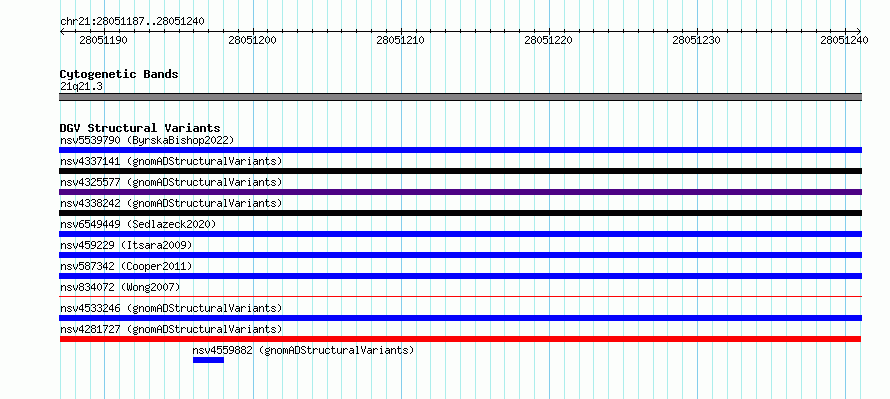Click ruler position 28051200
Image resolution: width=890 pixels, height=399 pixels.
coord(252,40)
